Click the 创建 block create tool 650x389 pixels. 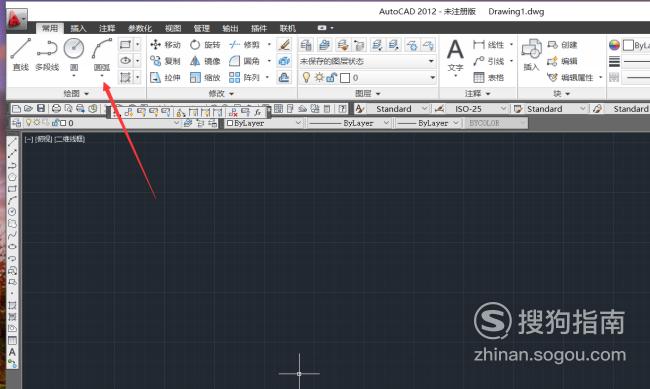(562, 44)
